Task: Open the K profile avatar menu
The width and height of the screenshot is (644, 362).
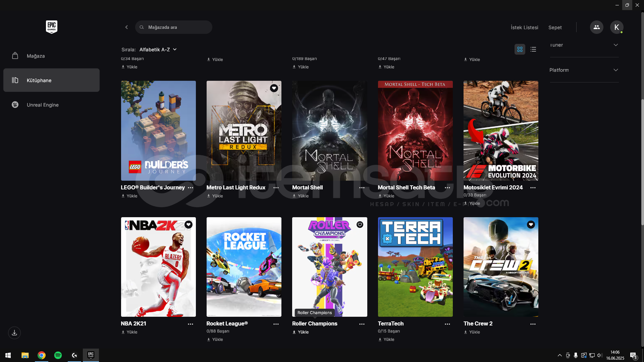Action: pyautogui.click(x=616, y=27)
